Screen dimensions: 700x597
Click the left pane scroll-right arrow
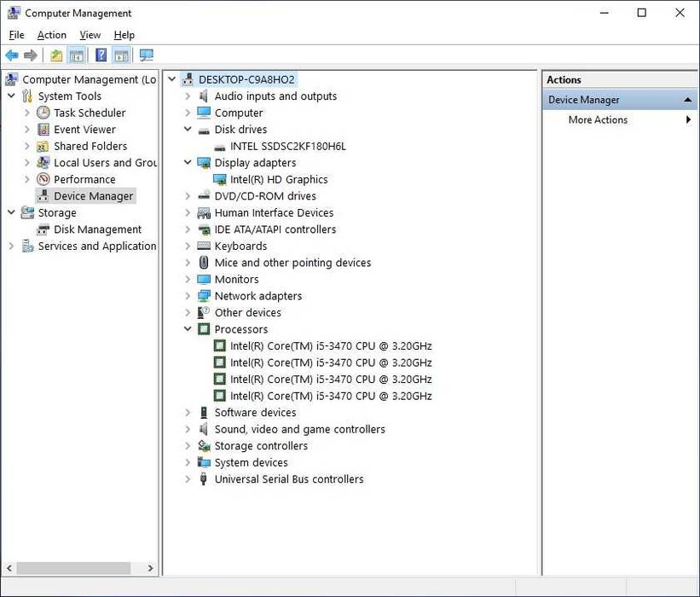click(150, 568)
